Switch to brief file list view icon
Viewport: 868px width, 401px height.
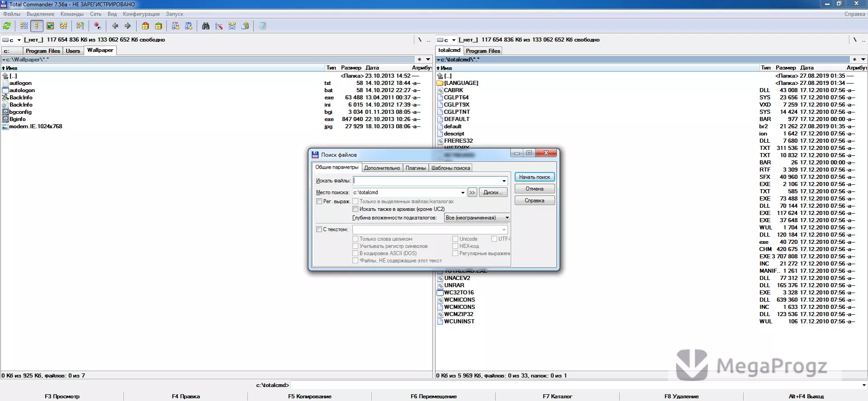point(24,26)
